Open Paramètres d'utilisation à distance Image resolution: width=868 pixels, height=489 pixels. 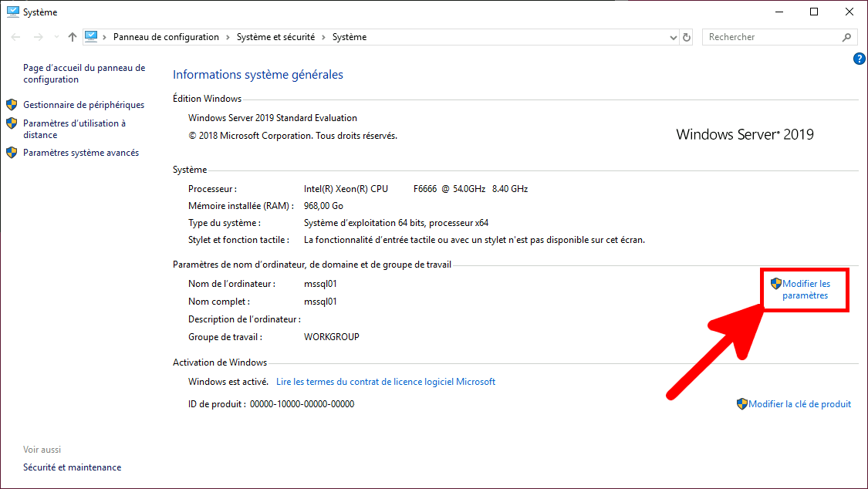click(74, 129)
